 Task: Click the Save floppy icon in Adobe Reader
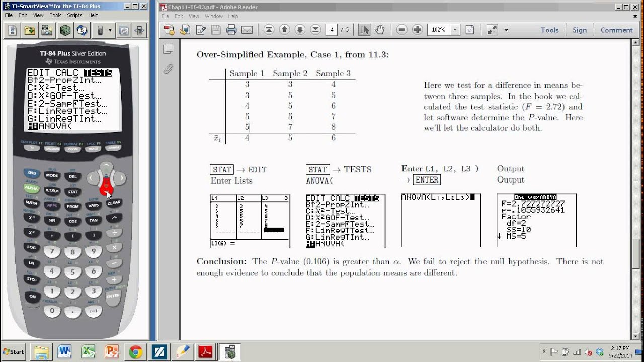tap(216, 30)
